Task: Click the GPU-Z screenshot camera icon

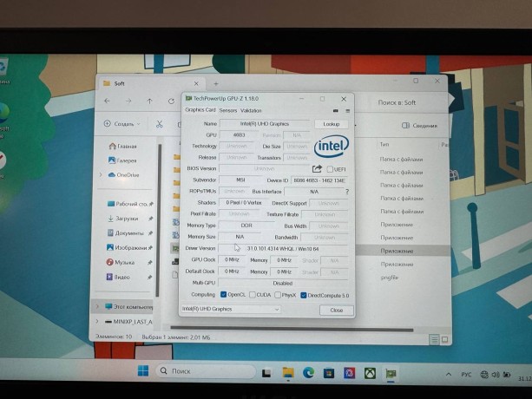Action: [x=336, y=111]
